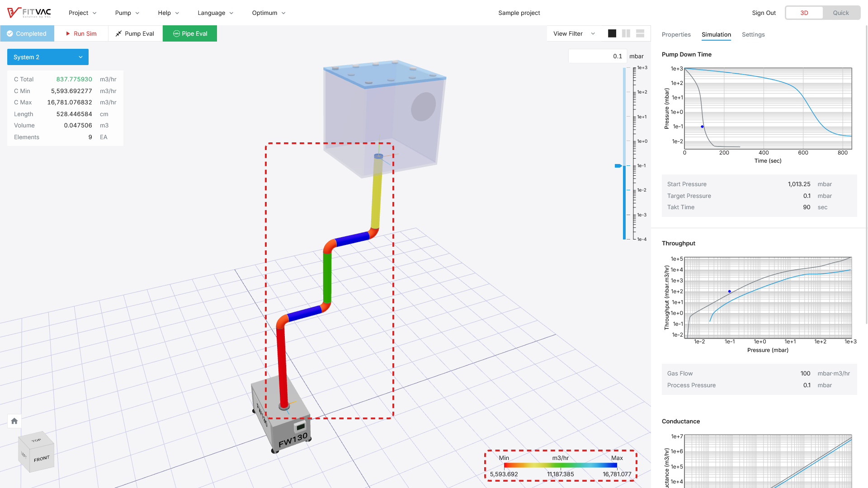Click the Pump Eval button
868x488 pixels.
pyautogui.click(x=135, y=33)
